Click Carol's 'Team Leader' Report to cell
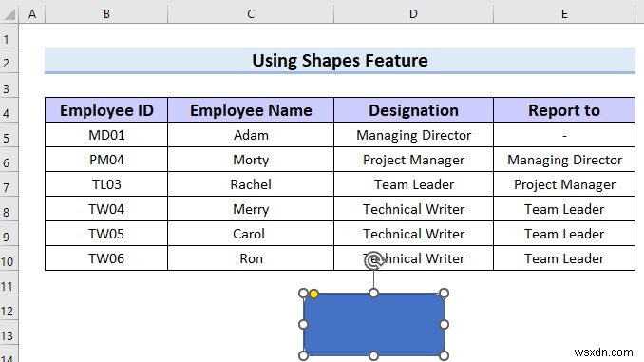 564,234
